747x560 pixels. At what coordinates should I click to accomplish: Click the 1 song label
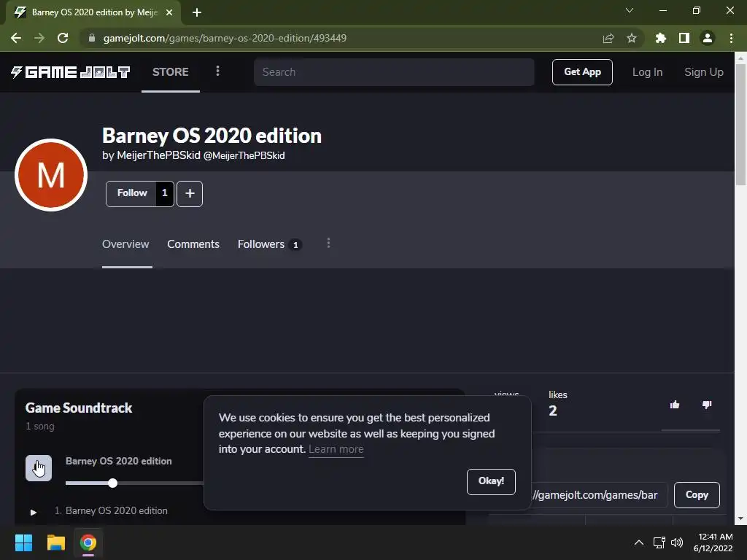40,426
